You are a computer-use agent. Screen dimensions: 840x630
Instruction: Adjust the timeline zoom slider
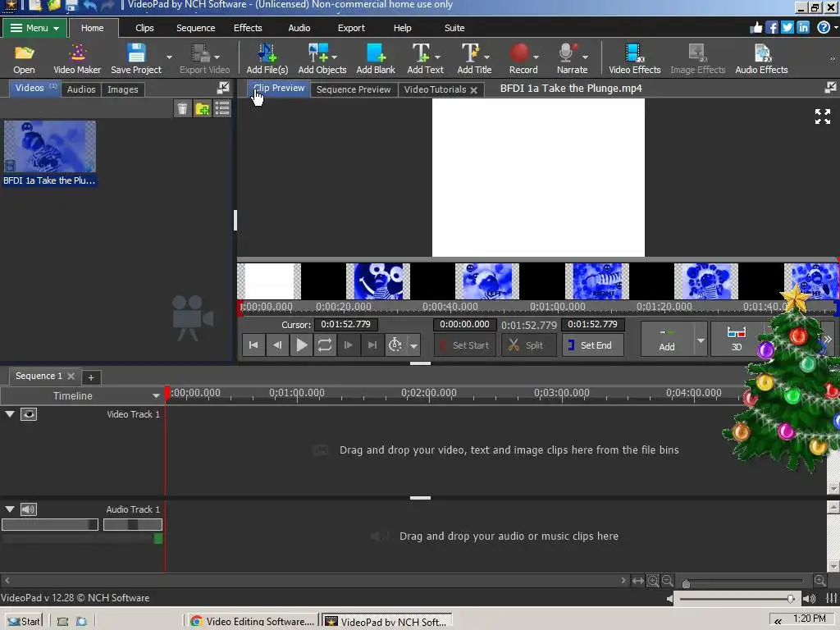(745, 582)
